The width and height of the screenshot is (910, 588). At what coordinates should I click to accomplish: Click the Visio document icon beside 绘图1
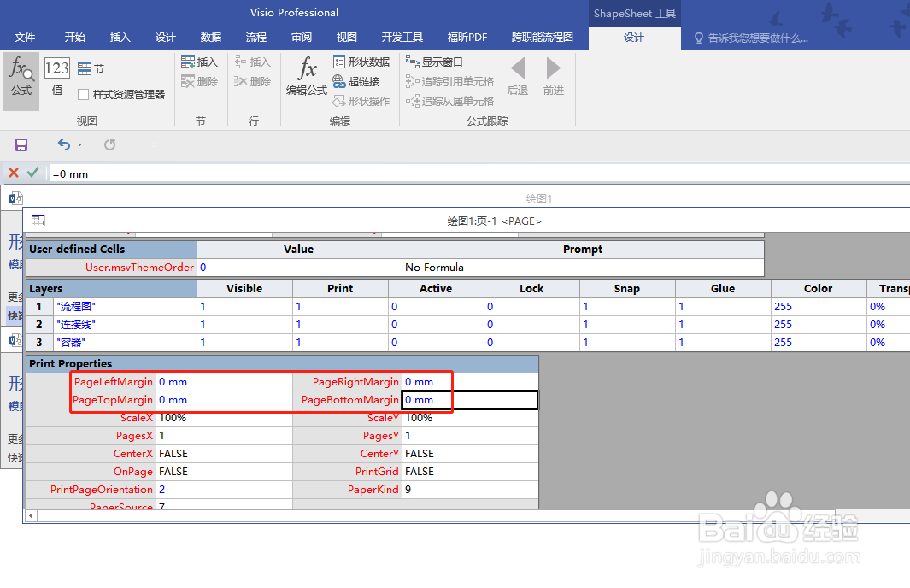[15, 198]
